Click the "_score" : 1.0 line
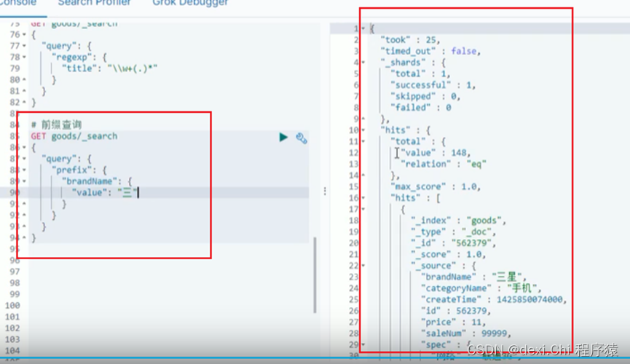 pos(448,254)
